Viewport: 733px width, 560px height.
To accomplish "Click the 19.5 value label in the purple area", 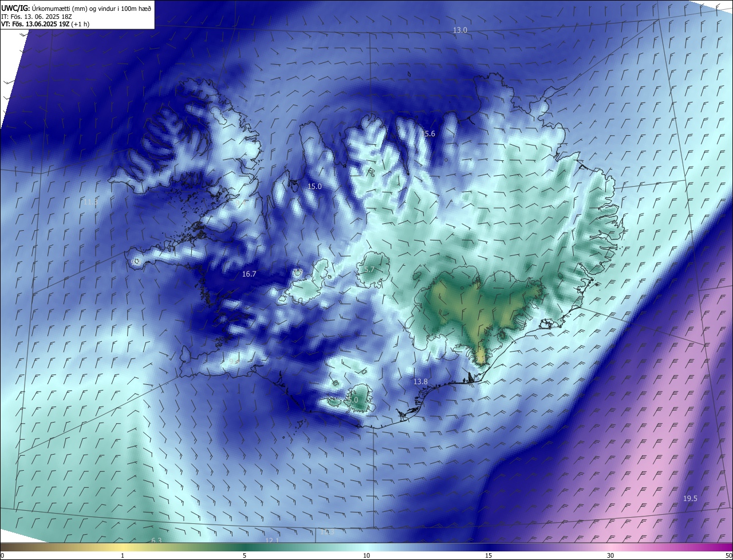I will pos(690,498).
